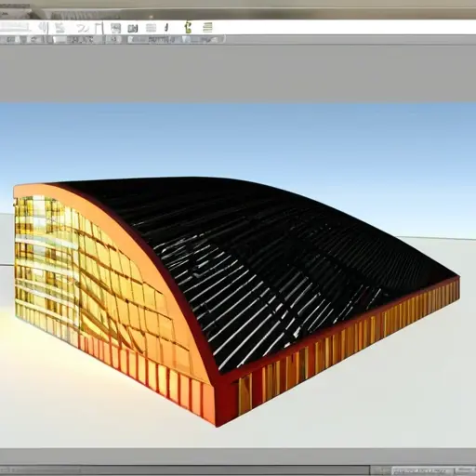The image size is (476, 476).
Task: Click the gray picture-like toolbar icon
Action: coord(115,28)
